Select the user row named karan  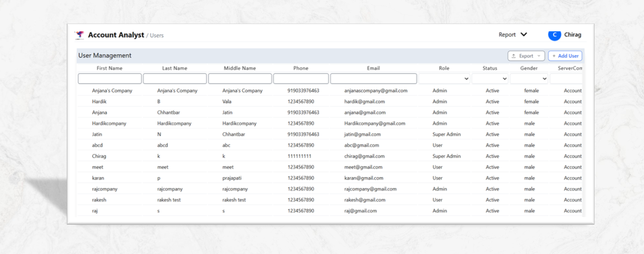[x=98, y=178]
